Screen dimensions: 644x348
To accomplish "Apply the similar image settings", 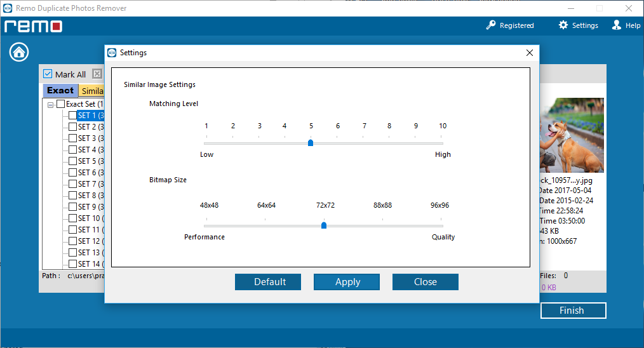I will coord(347,282).
